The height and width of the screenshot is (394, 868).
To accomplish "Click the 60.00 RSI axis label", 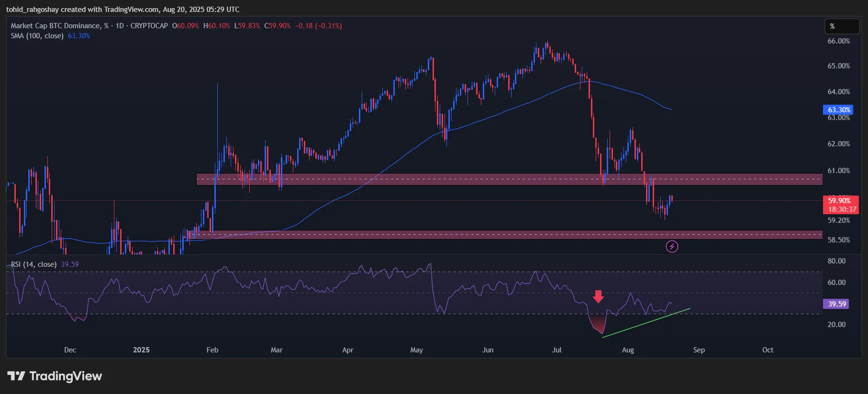I will coord(837,283).
